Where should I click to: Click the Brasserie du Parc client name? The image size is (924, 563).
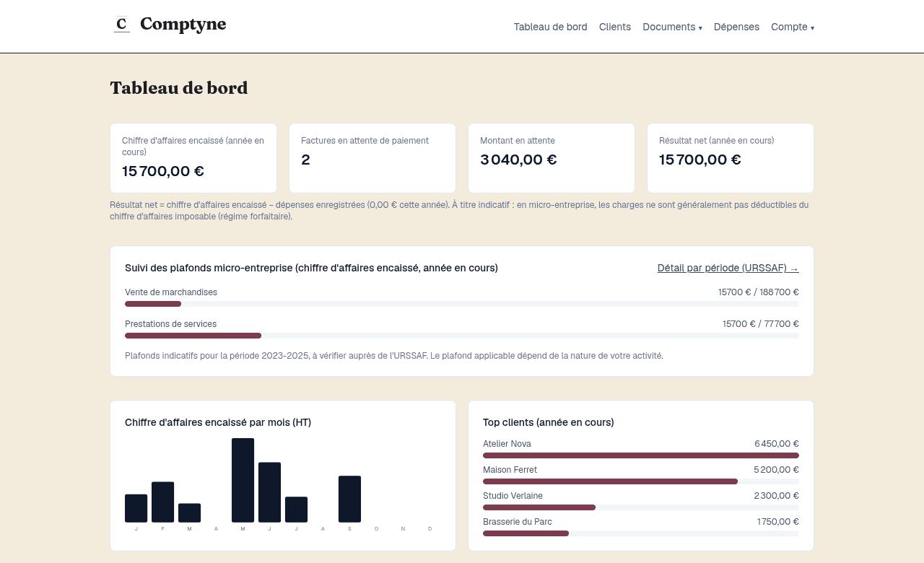tap(518, 522)
